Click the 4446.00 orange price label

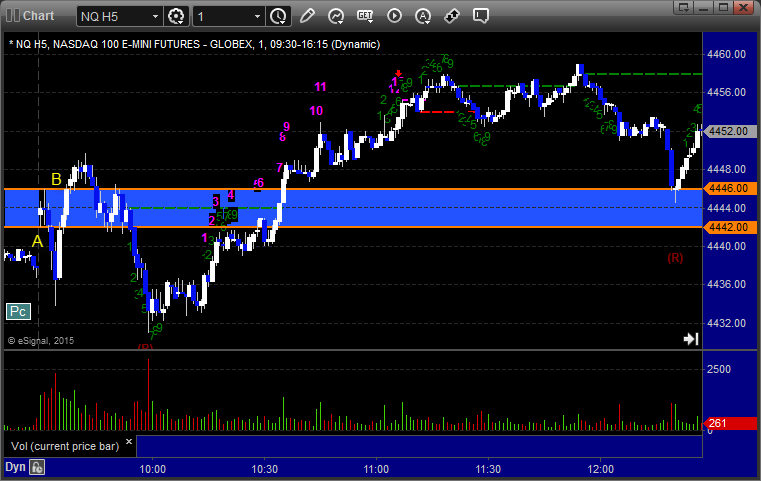pos(729,188)
